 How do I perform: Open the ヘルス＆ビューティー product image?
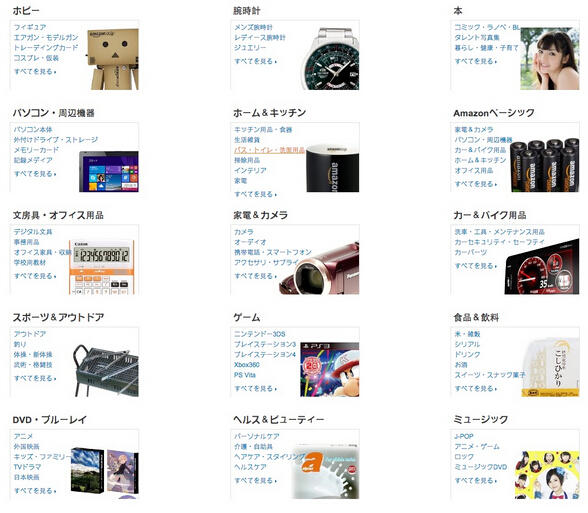click(326, 471)
